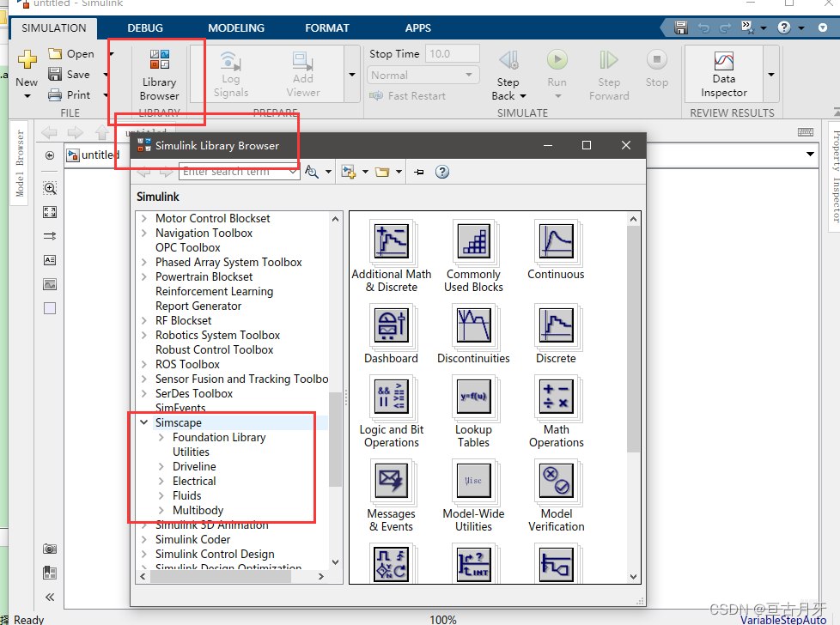Expand the Driveline node
This screenshot has width=840, height=625.
click(161, 466)
